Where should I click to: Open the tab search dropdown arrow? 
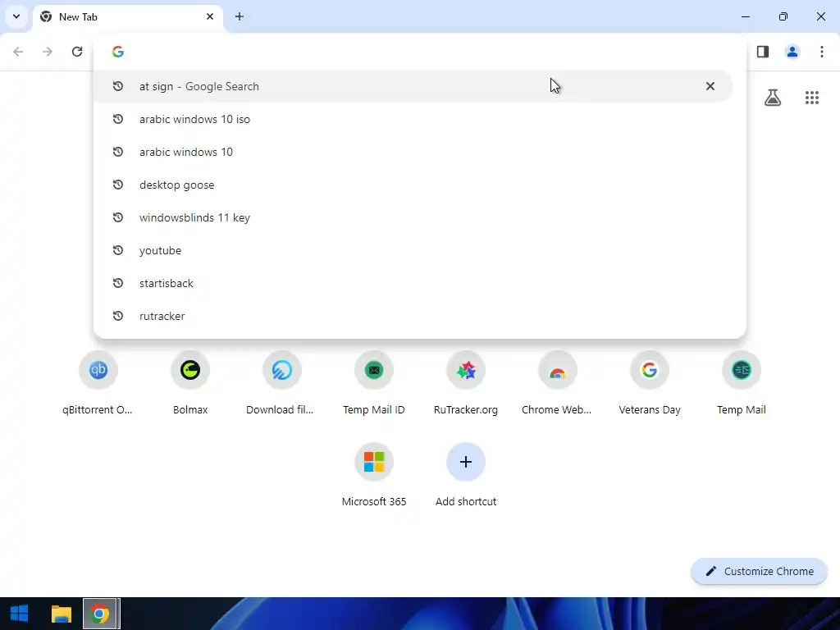click(16, 16)
